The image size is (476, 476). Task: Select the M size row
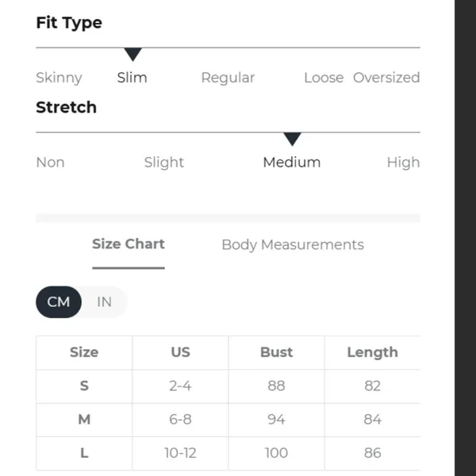coord(228,420)
